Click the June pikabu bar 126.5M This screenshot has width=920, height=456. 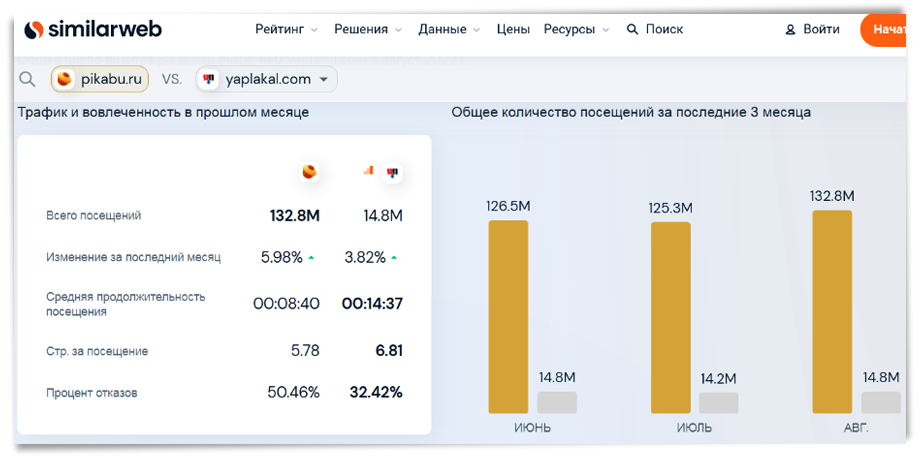(508, 317)
